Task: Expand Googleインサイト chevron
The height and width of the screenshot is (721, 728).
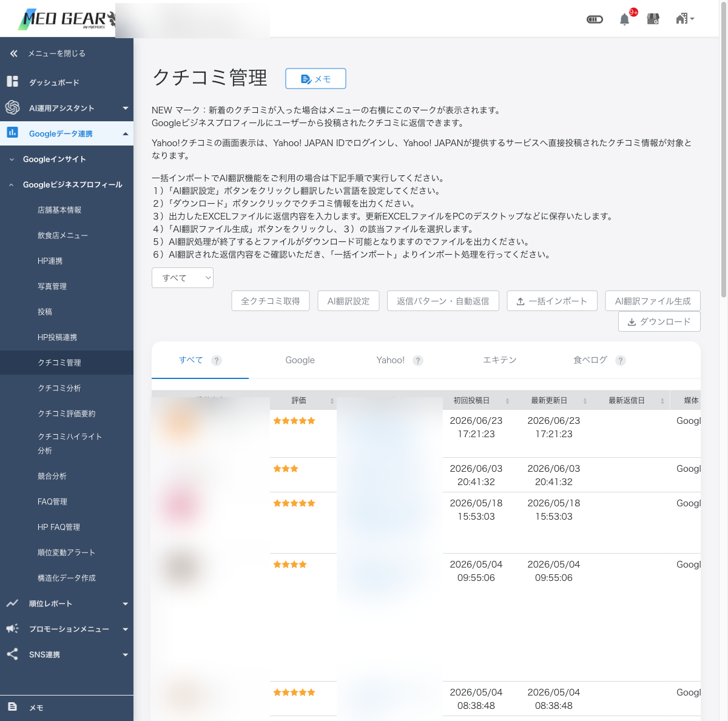Action: click(x=12, y=159)
